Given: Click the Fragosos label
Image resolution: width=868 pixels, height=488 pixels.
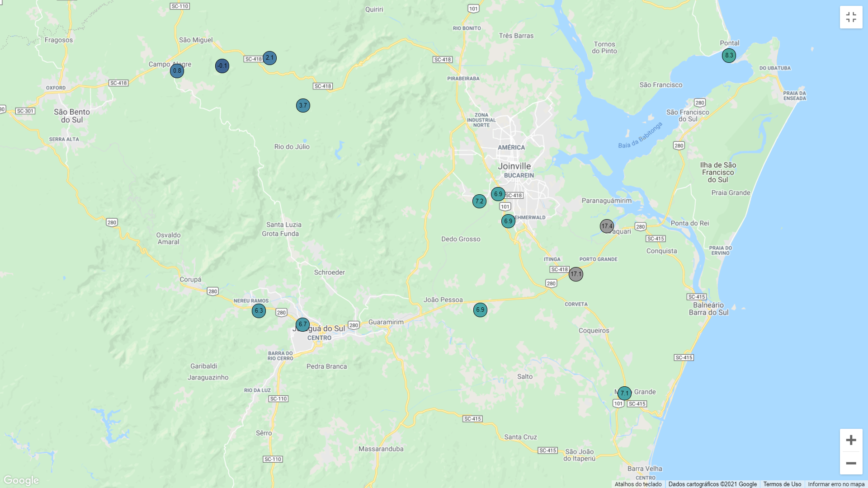Looking at the screenshot, I should pyautogui.click(x=59, y=40).
